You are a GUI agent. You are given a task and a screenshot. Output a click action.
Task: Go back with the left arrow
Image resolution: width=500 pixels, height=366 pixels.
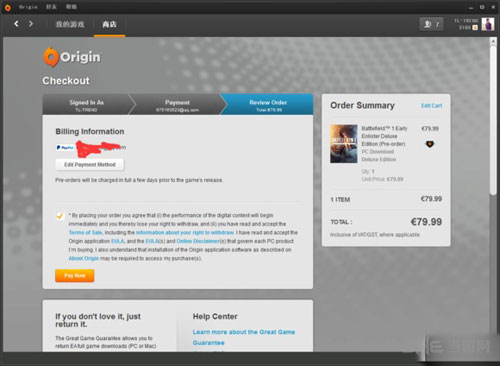16,24
